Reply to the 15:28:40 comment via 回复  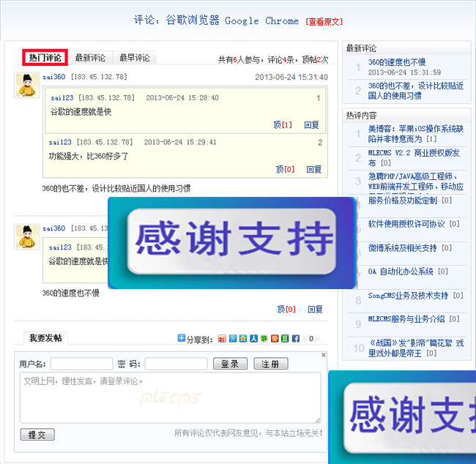click(x=311, y=124)
